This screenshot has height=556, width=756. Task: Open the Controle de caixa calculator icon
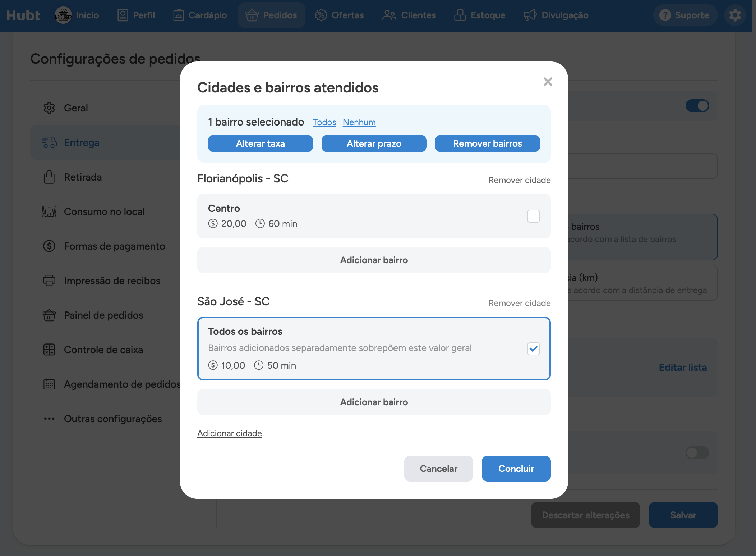coord(49,350)
